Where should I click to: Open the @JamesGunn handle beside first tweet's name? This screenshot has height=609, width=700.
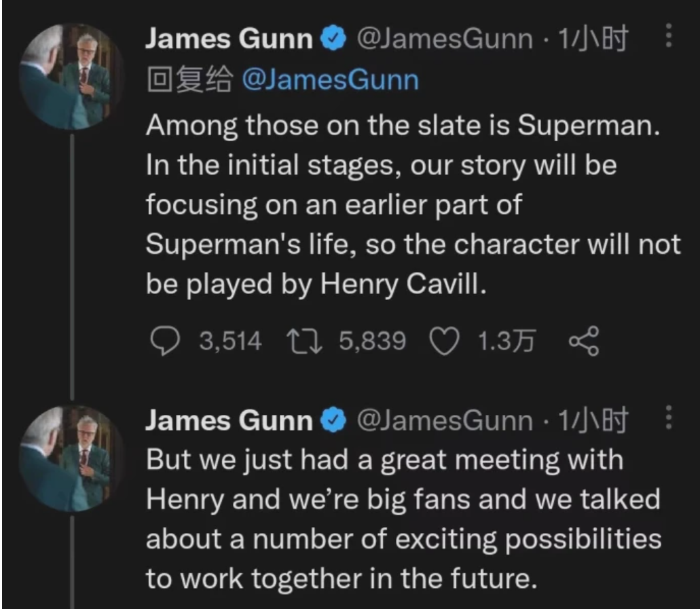point(444,41)
